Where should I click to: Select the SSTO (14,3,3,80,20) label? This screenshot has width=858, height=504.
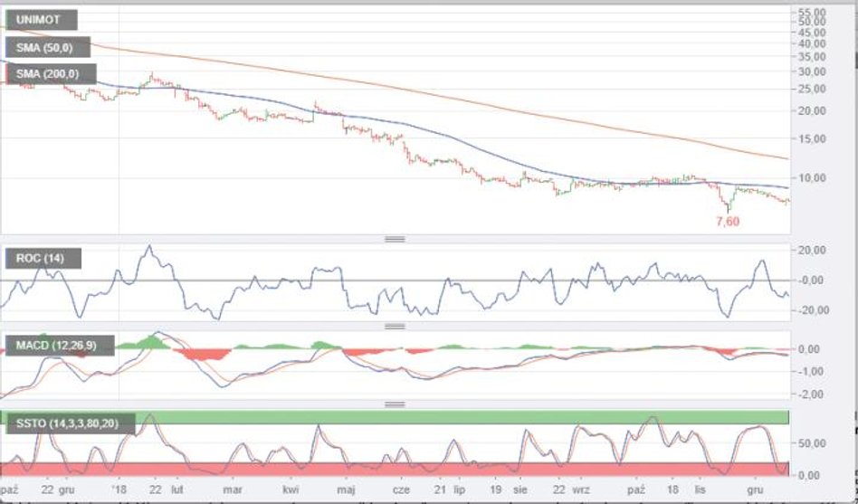click(x=71, y=423)
